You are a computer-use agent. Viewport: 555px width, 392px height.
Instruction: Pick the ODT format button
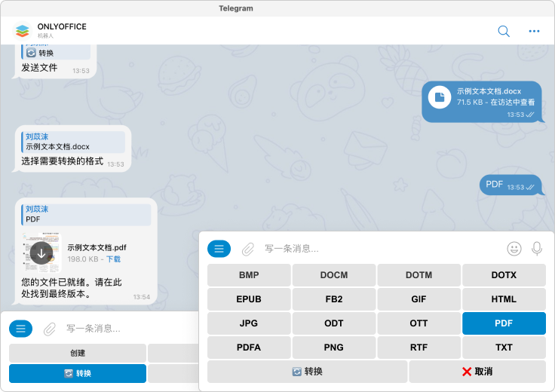pos(334,323)
